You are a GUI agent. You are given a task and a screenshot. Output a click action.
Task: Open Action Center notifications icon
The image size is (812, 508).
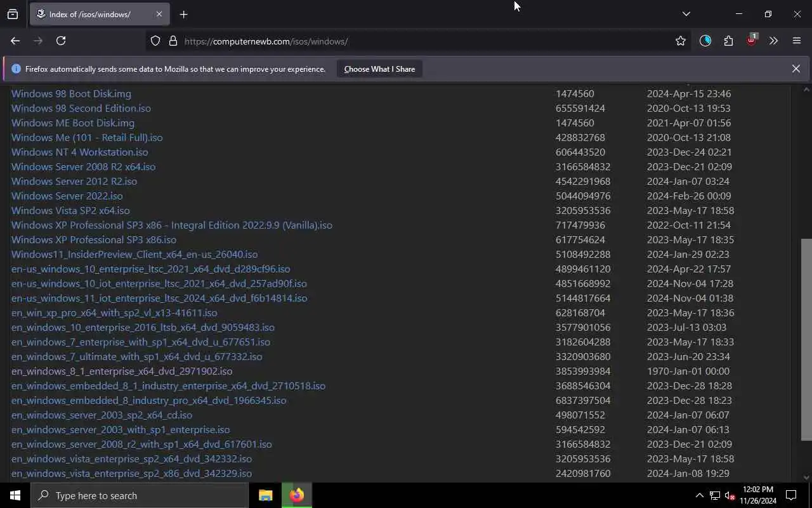point(791,495)
